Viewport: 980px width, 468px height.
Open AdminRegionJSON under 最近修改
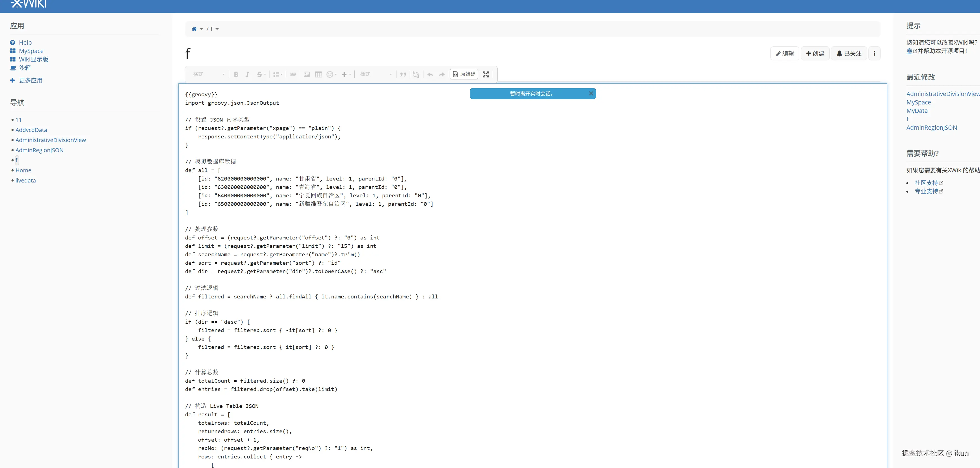click(x=932, y=128)
